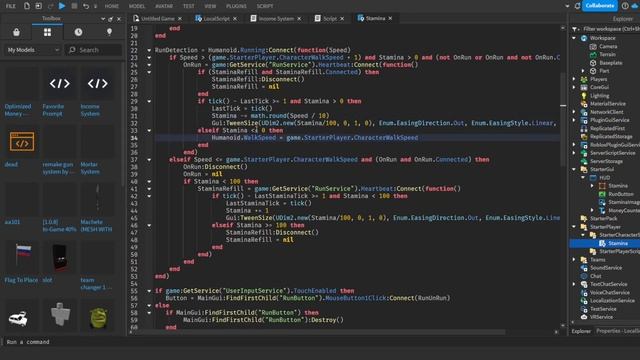Click the Open place icon beside New
Screen dimensions: 640x360
38,6
